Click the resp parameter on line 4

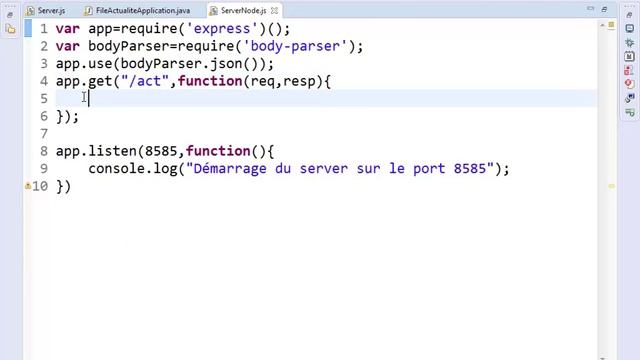point(300,81)
